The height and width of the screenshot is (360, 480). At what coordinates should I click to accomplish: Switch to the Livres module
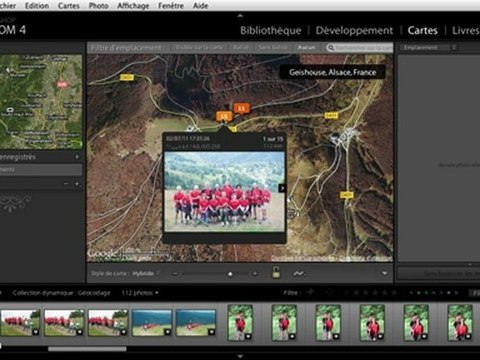pos(466,30)
